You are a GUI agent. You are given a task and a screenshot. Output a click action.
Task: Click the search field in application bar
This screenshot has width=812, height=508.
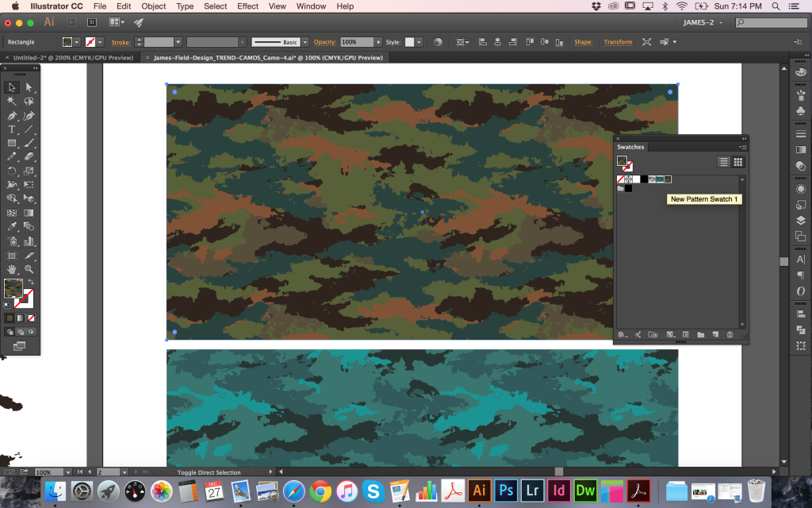[x=772, y=22]
